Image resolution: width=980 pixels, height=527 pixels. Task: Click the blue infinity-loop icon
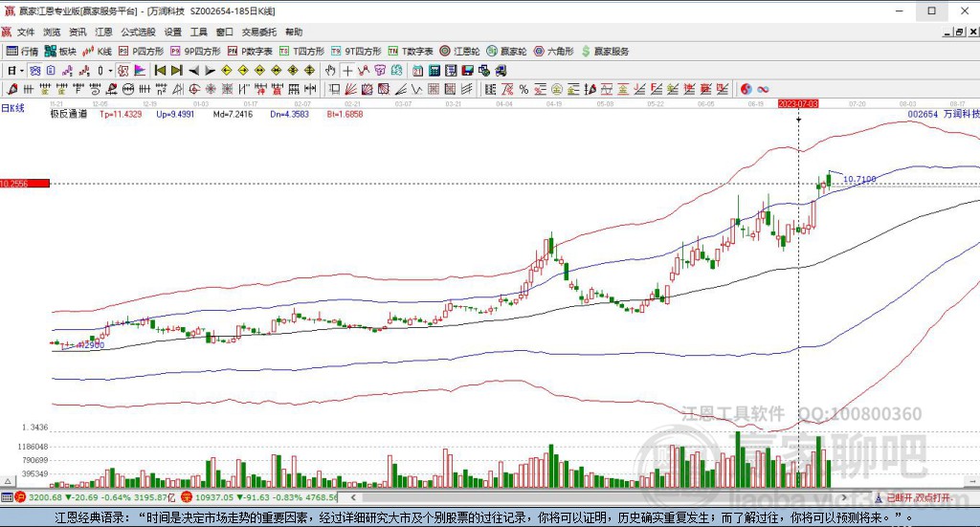(763, 89)
